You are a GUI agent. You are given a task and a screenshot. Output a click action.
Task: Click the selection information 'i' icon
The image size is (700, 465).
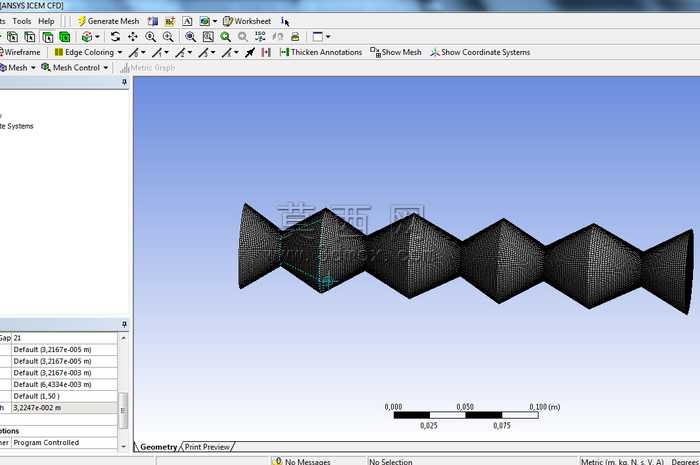coord(285,21)
